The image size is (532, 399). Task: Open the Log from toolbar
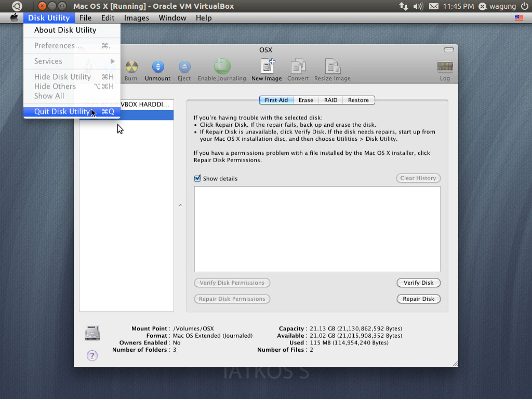(x=445, y=68)
